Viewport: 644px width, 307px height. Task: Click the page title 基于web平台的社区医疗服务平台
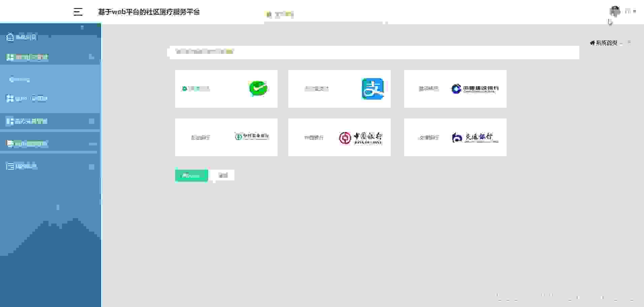[149, 12]
